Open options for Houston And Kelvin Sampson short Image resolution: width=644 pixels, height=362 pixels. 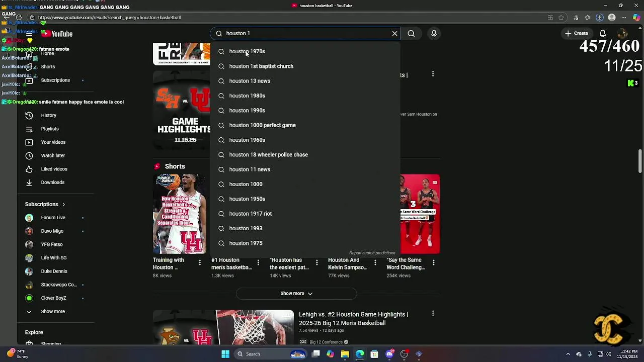(x=375, y=262)
